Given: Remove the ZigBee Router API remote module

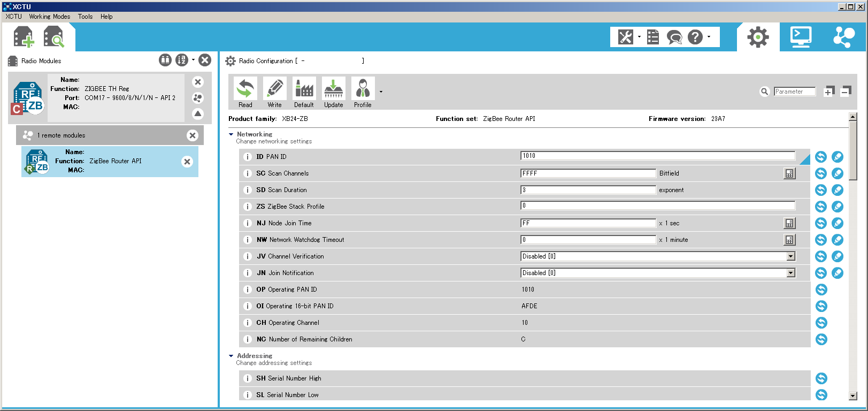Looking at the screenshot, I should pos(187,162).
